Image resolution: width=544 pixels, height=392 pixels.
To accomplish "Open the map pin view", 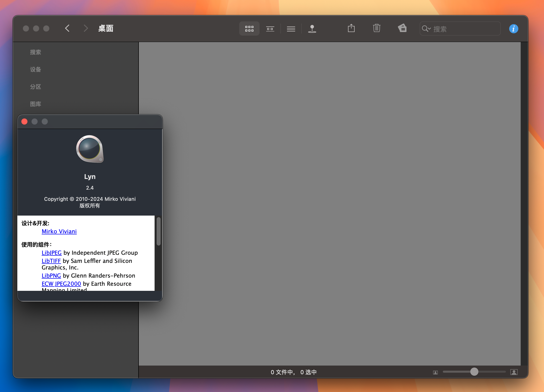I will click(312, 28).
